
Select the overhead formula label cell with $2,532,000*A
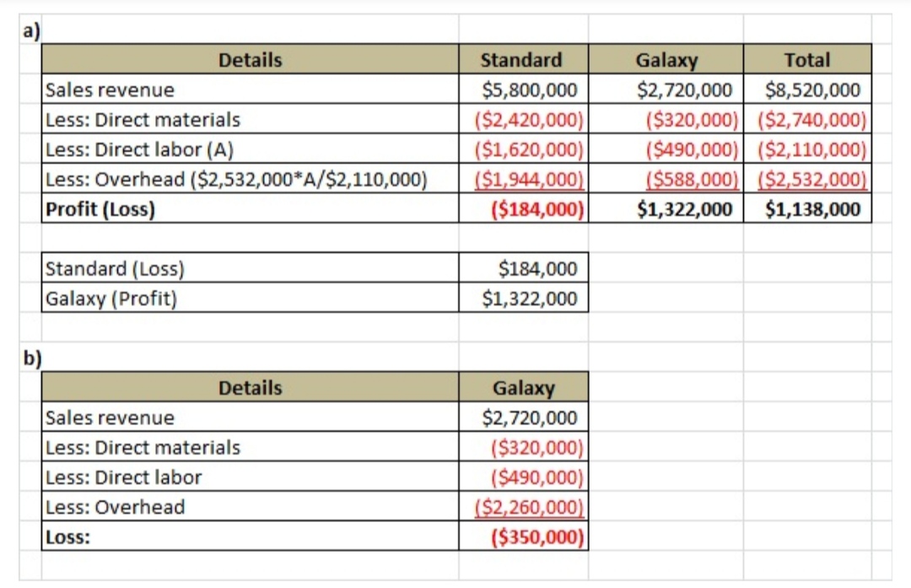pyautogui.click(x=236, y=179)
